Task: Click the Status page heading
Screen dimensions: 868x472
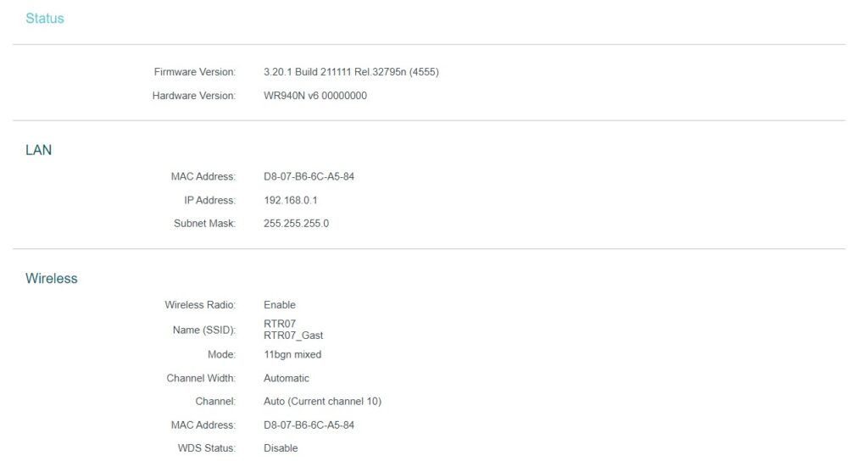Action: (x=45, y=18)
